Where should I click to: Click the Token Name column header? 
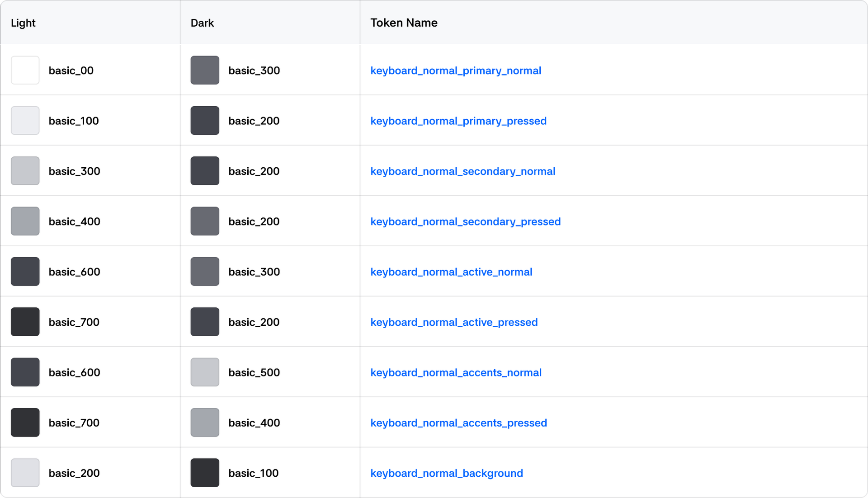(404, 23)
